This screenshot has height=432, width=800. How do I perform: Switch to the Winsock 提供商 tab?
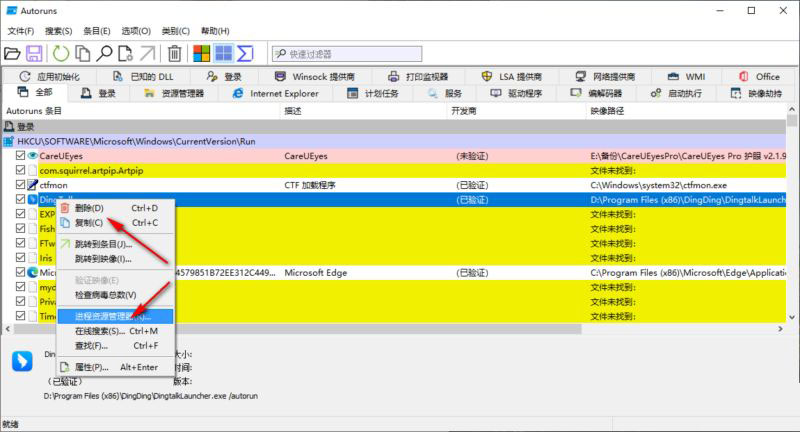[x=315, y=77]
